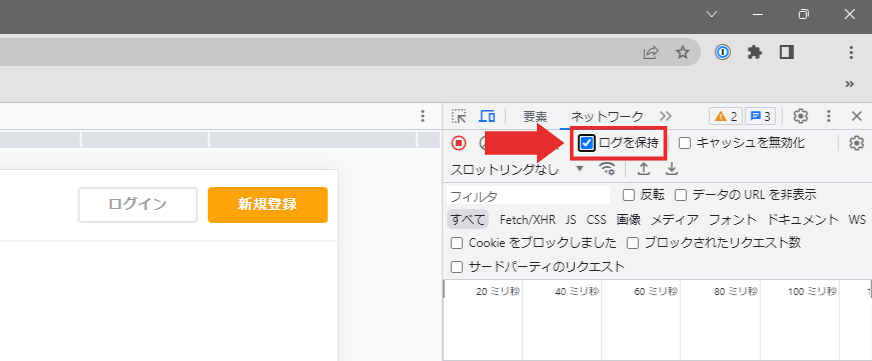Filter by CSS requests

click(x=596, y=220)
